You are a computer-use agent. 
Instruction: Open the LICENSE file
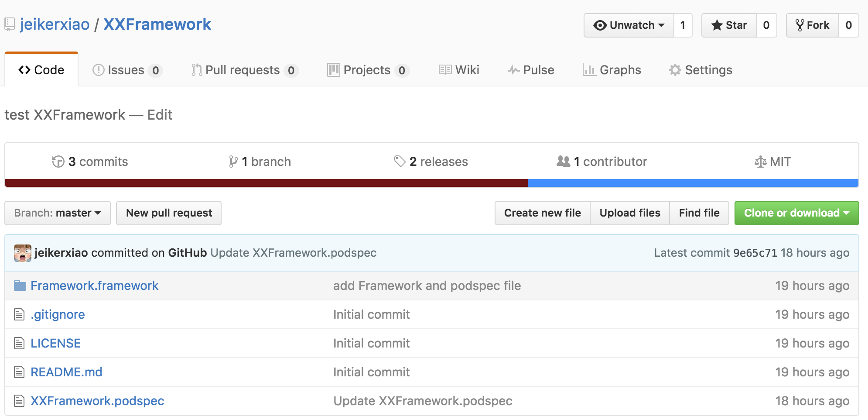[x=56, y=343]
